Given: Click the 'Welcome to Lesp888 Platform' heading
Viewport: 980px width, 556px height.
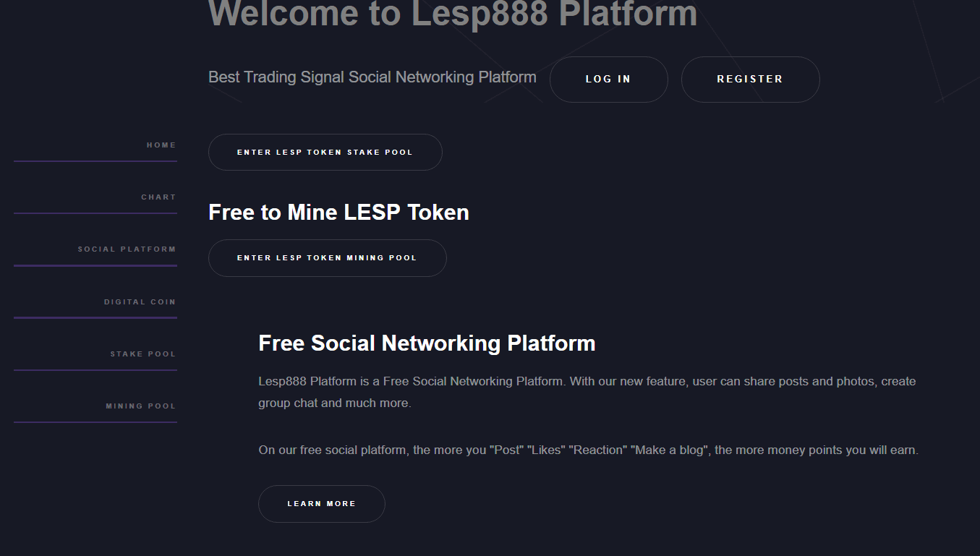Looking at the screenshot, I should point(451,14).
